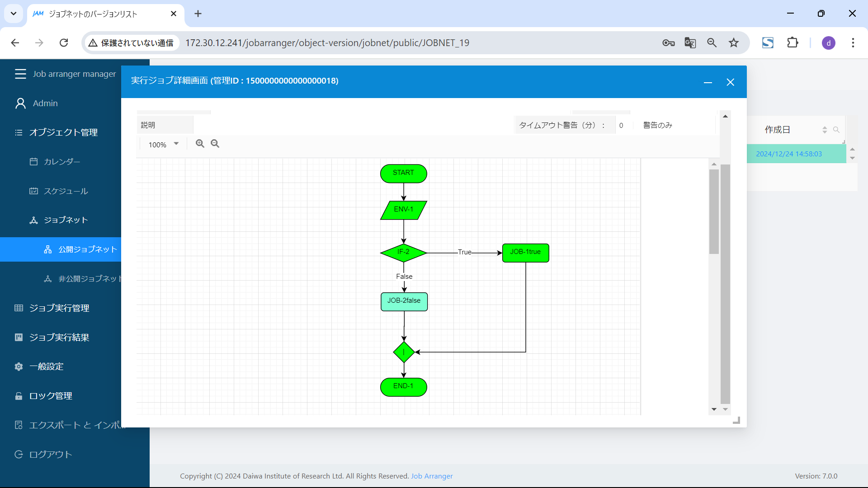This screenshot has height=488, width=868.
Task: Open ジョブ実行管理 page
Action: [x=59, y=308]
